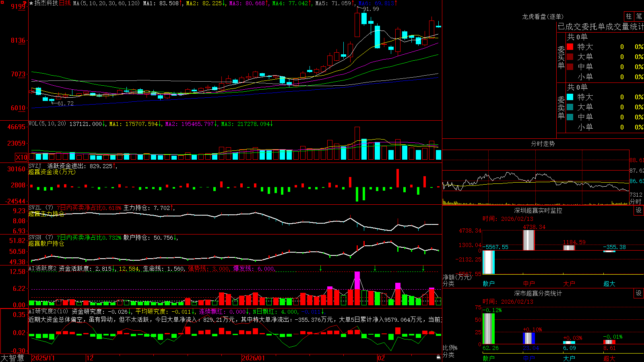Select 超大 category in 深市超赢分类统计 chart
644x362 pixels.
[609, 358]
